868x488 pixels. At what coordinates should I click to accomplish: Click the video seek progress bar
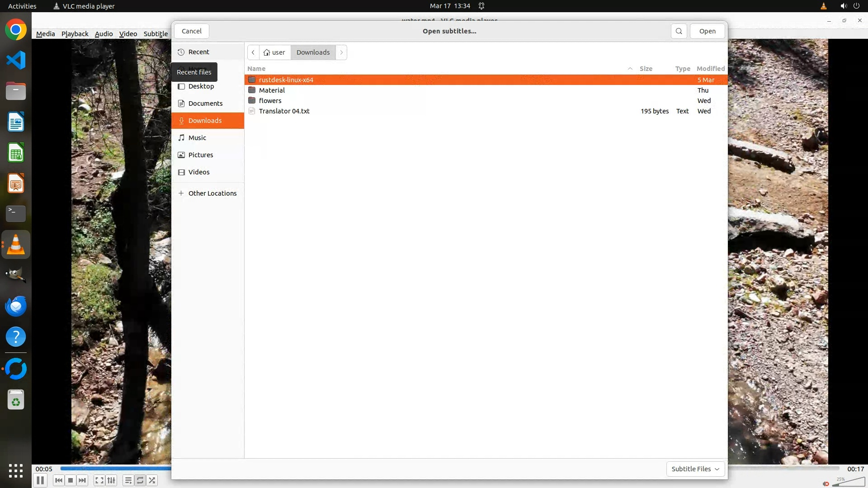[x=115, y=469]
